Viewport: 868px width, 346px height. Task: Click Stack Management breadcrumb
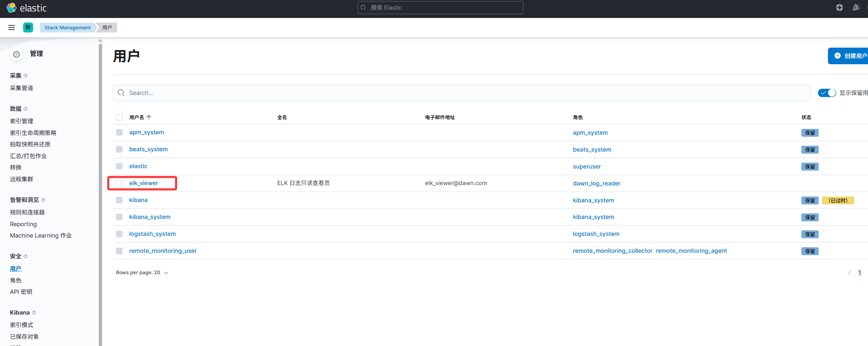point(68,28)
